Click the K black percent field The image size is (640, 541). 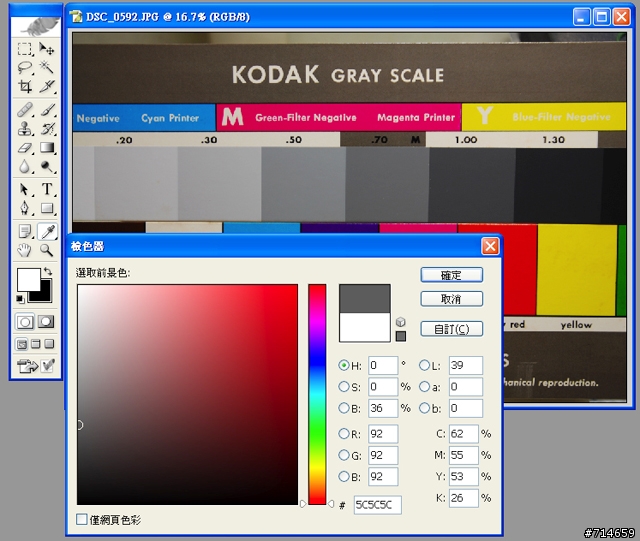tap(464, 498)
